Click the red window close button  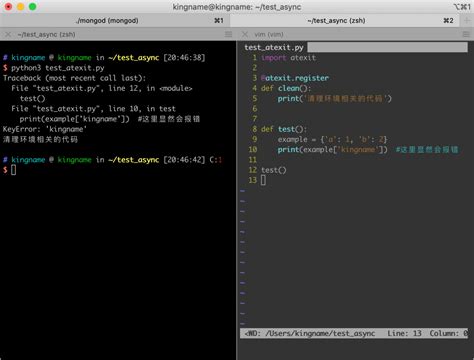click(9, 7)
